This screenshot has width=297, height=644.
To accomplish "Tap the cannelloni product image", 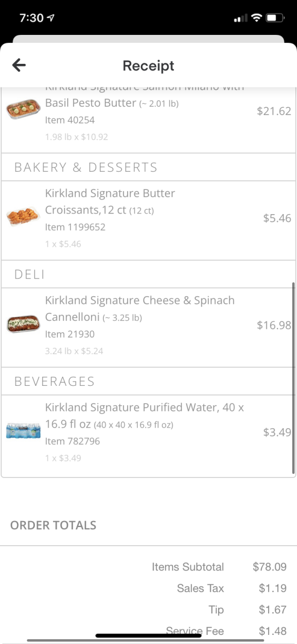I will pos(24,324).
